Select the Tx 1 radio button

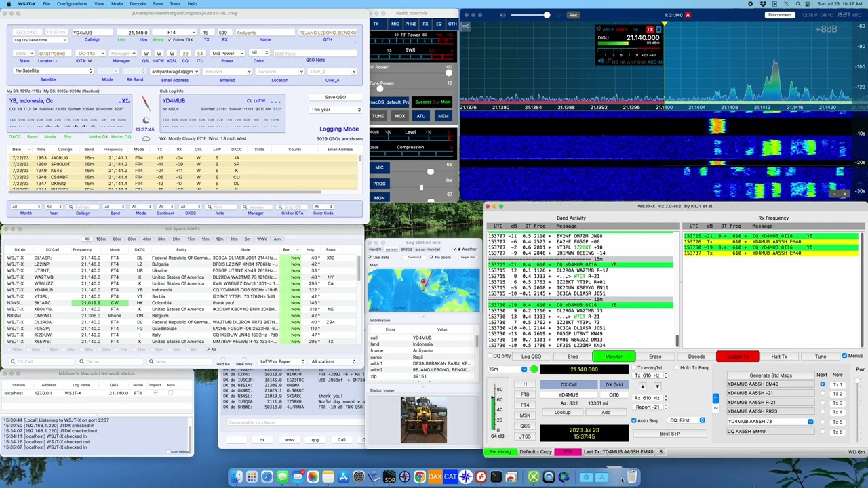coord(823,384)
